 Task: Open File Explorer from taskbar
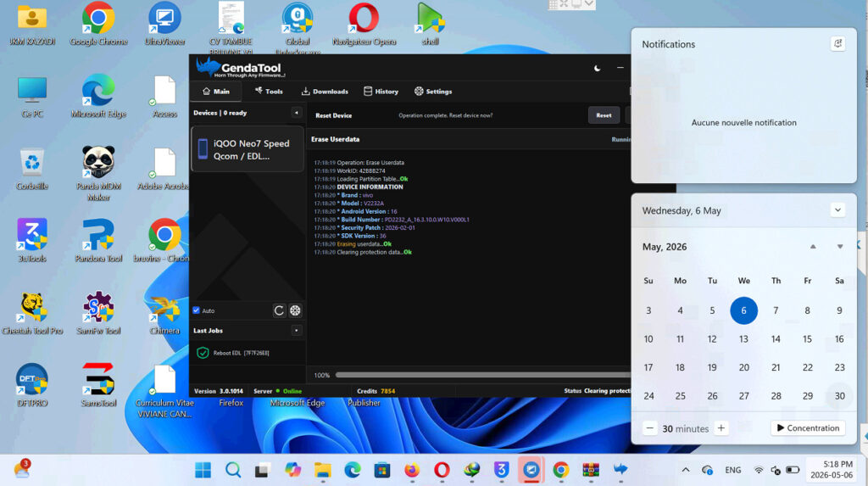tap(323, 470)
